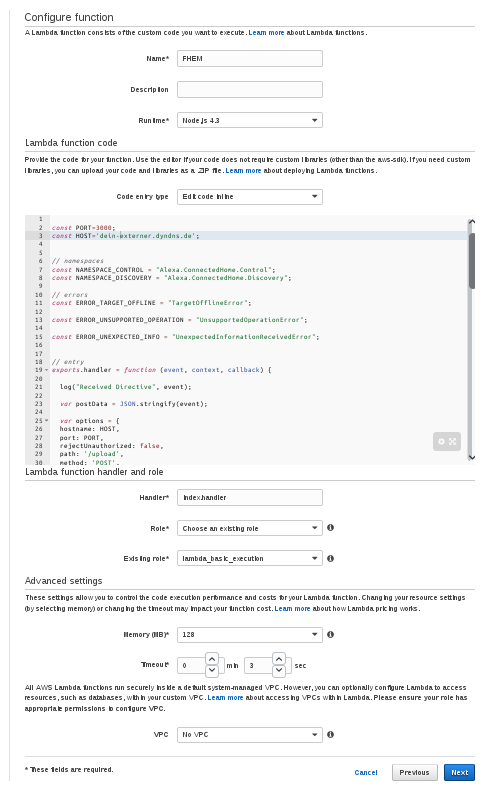Click the log("Received Directive") code line
The width and height of the screenshot is (496, 802).
pos(125,387)
